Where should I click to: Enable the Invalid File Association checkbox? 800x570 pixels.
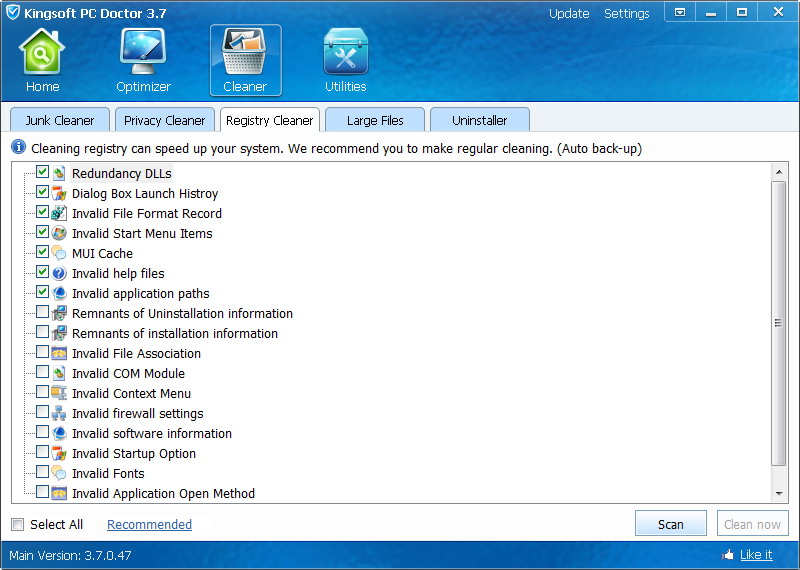42,352
